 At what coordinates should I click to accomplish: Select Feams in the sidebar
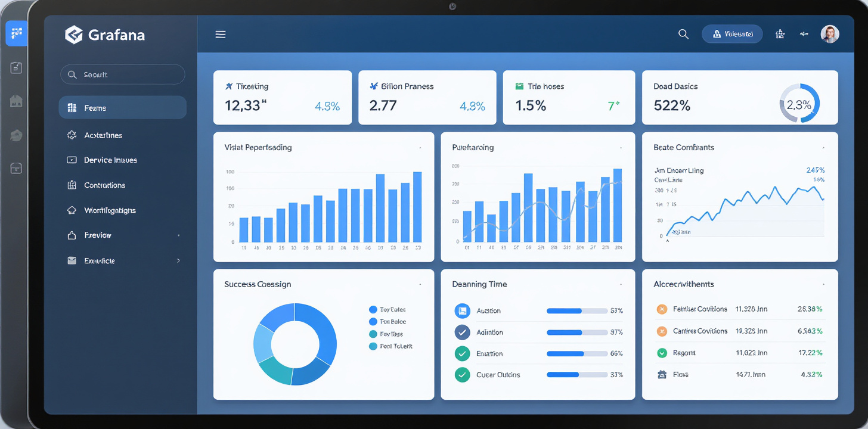click(x=122, y=108)
